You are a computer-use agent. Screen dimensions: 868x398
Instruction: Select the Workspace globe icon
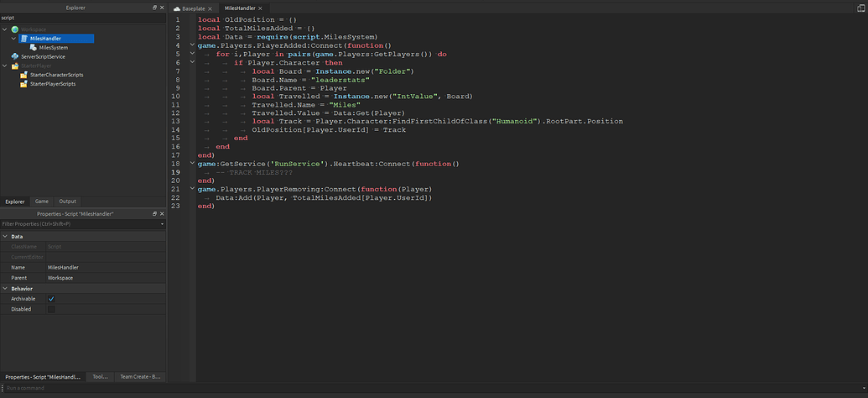click(x=15, y=29)
